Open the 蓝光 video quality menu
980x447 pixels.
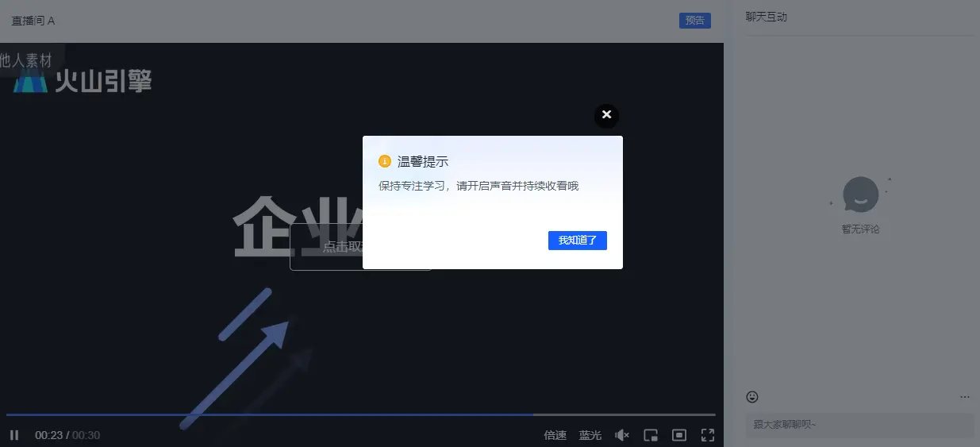pos(590,435)
